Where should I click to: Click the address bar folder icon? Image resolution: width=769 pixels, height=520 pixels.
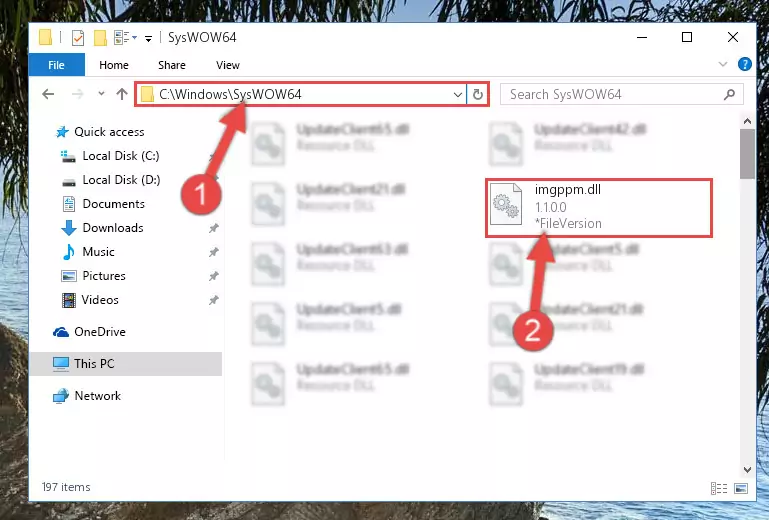[147, 94]
